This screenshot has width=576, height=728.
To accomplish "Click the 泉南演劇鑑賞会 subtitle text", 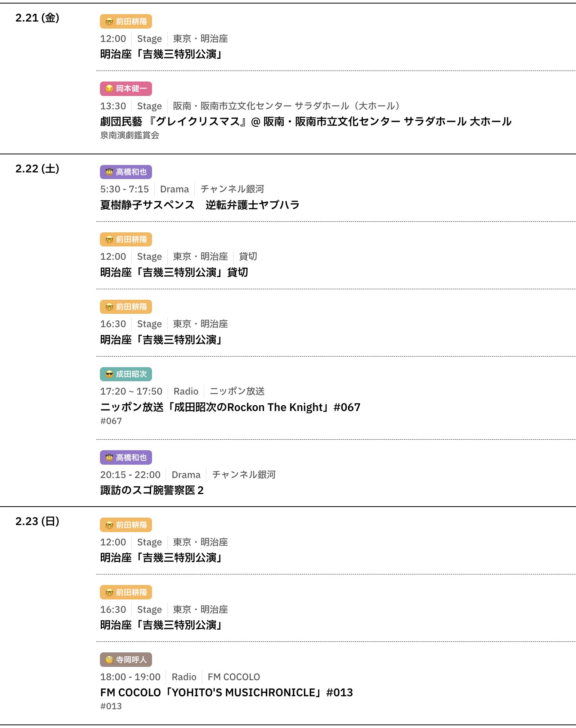I will 130,135.
